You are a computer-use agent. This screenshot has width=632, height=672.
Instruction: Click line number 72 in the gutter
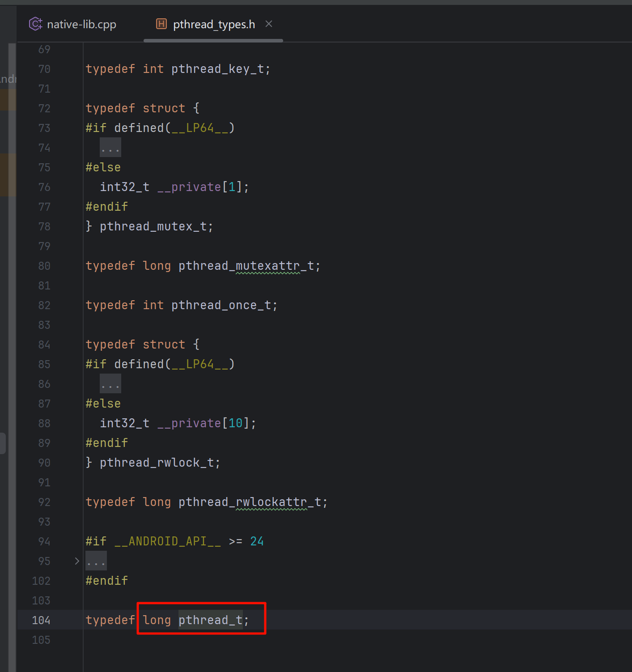tap(44, 108)
